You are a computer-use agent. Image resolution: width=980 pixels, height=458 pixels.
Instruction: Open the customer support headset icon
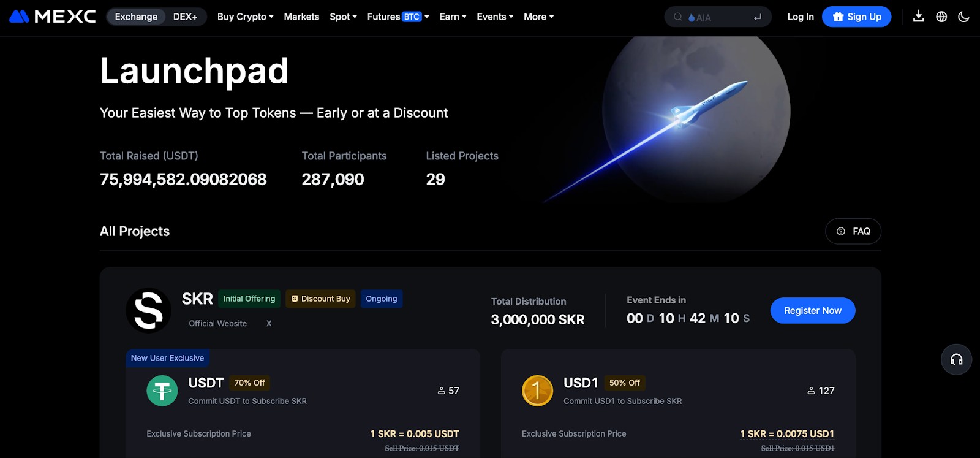coord(956,360)
